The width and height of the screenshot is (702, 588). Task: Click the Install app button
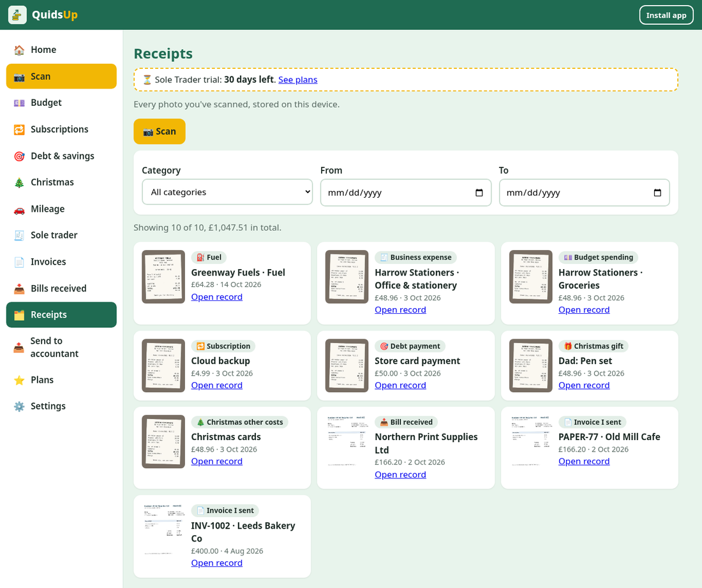pyautogui.click(x=666, y=15)
